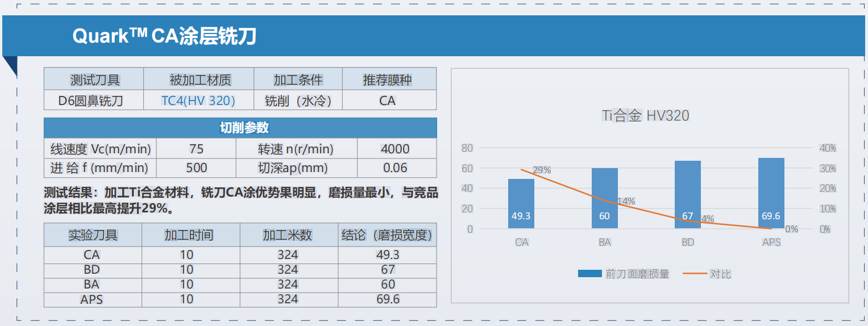Image resolution: width=868 pixels, height=326 pixels.
Task: Click the BD bar in the chart
Action: pos(688,195)
